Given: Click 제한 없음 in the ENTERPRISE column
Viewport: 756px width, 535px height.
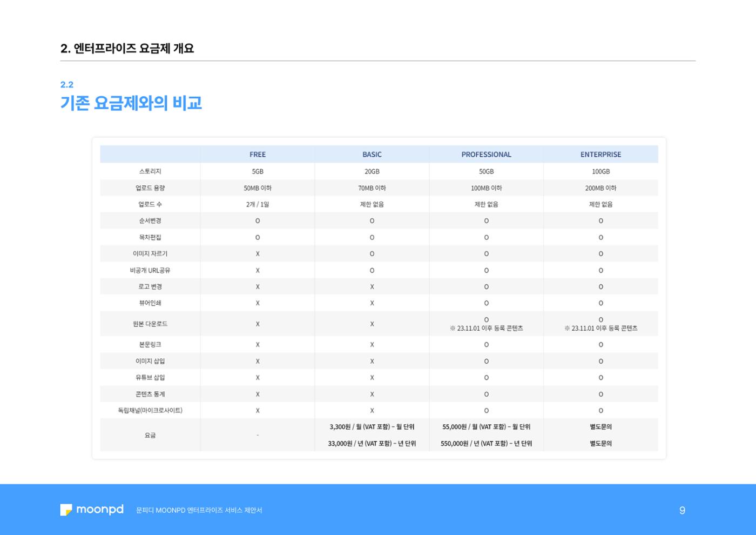Looking at the screenshot, I should 600,204.
